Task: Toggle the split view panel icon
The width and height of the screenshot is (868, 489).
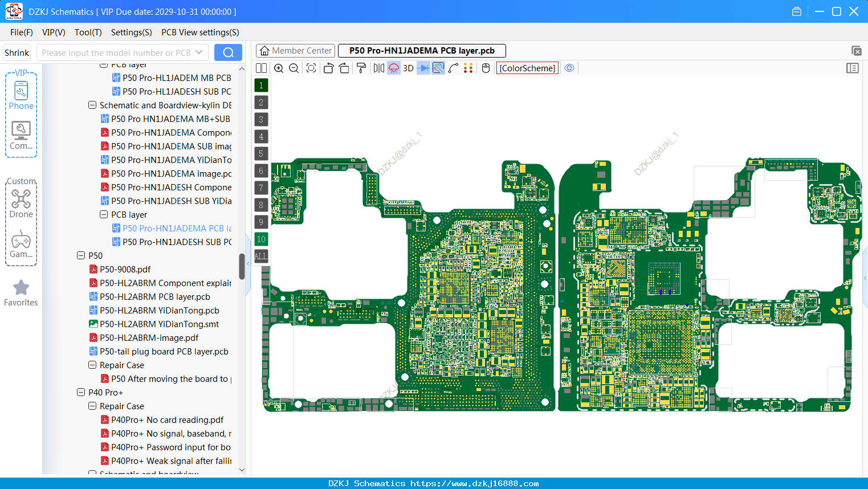Action: [261, 68]
